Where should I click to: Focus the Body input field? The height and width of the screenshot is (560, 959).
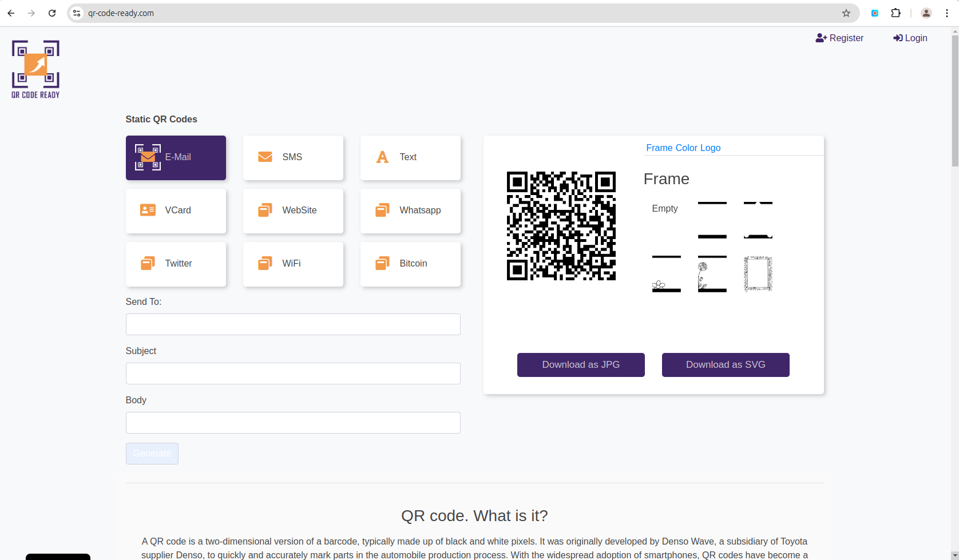(x=293, y=423)
